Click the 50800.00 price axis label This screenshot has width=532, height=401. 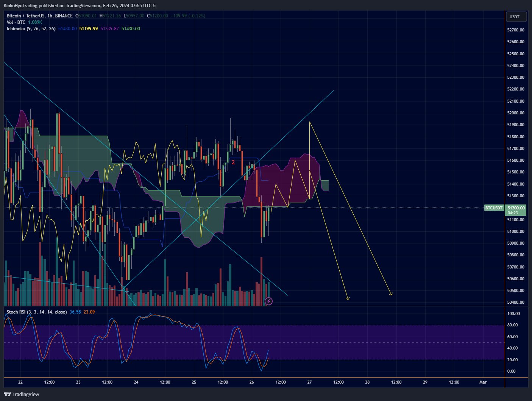pos(516,255)
